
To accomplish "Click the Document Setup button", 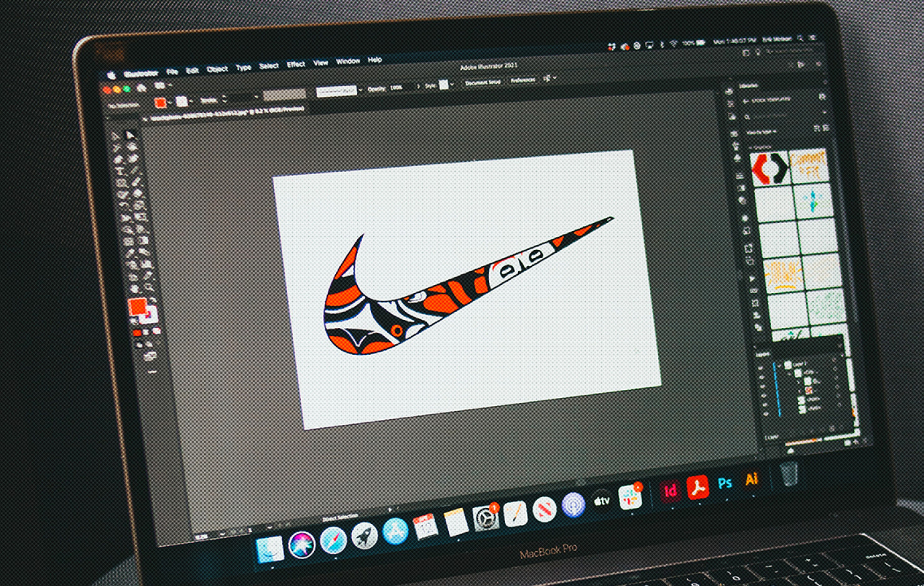I will [482, 82].
